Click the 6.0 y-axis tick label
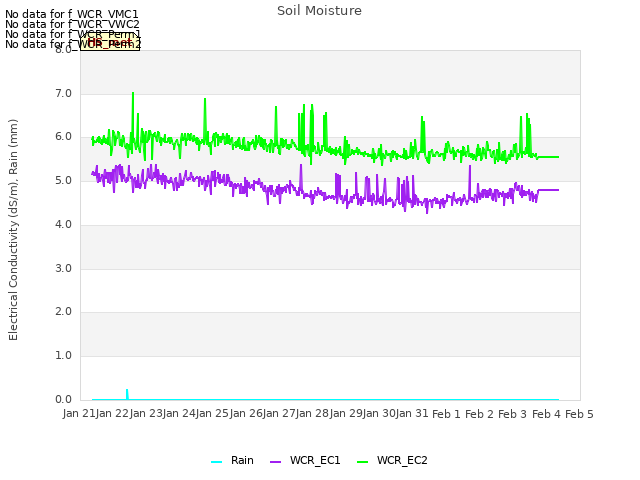The height and width of the screenshot is (480, 640). 63,137
